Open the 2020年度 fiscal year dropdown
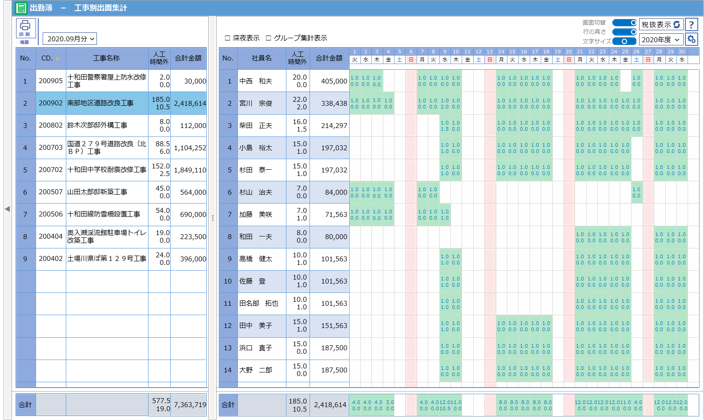Screen dimensions: 704x420 [661, 39]
